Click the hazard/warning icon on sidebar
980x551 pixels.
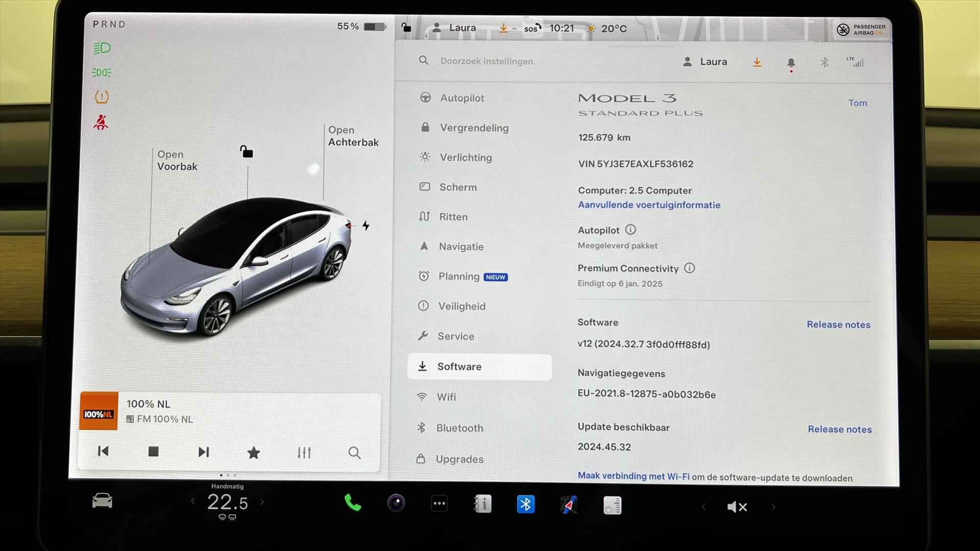(x=102, y=96)
